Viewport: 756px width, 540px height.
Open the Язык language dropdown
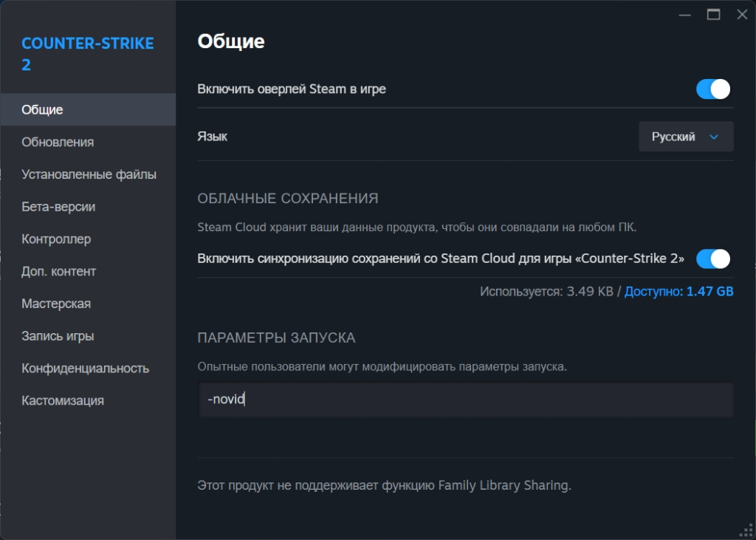click(685, 137)
